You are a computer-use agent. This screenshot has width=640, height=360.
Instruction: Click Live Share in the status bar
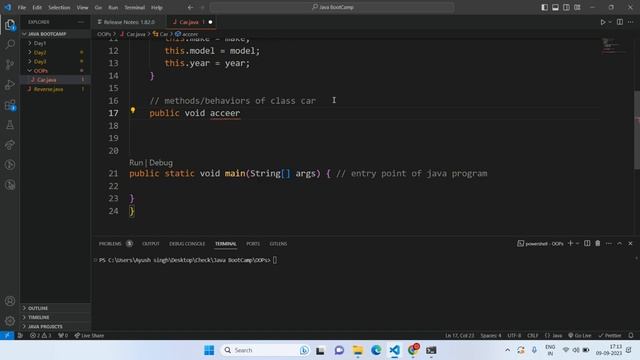[89, 336]
